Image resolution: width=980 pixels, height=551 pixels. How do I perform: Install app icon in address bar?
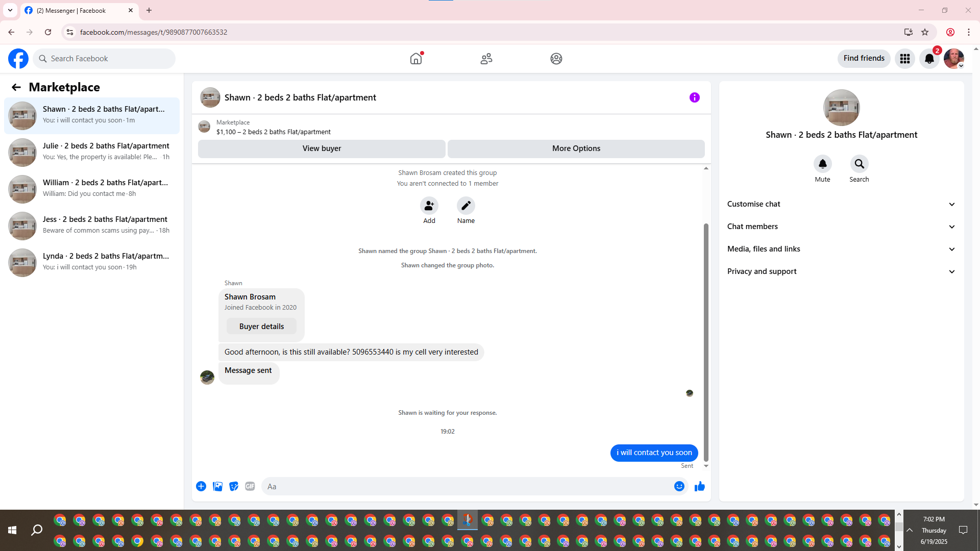[909, 32]
